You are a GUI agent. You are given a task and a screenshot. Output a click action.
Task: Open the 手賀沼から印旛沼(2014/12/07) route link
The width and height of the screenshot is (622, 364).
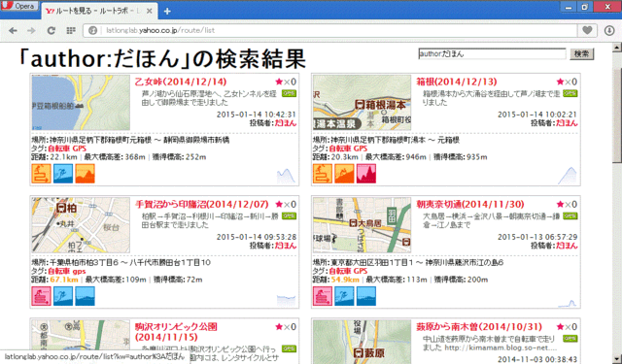pyautogui.click(x=202, y=205)
